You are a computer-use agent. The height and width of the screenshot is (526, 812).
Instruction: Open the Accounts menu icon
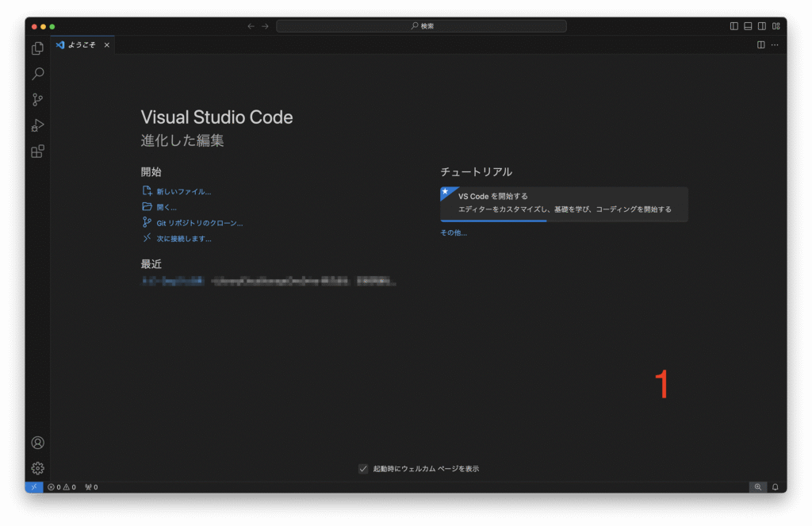[x=38, y=443]
